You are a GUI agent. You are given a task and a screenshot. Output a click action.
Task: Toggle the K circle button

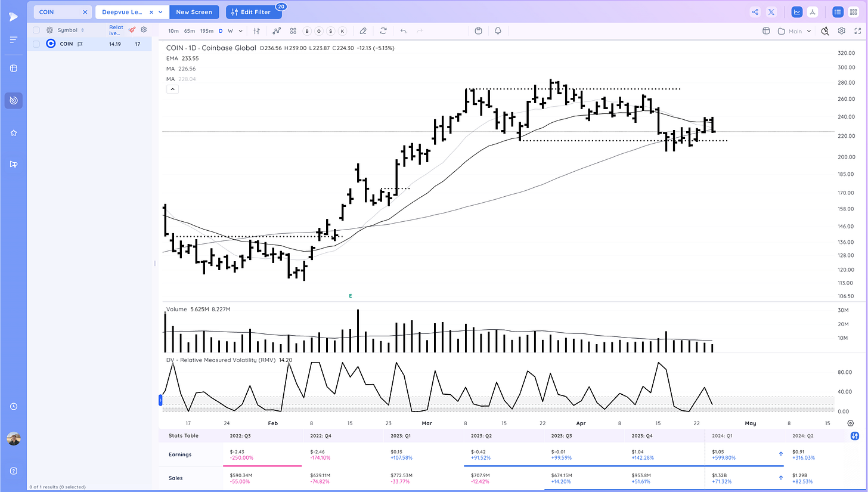point(343,31)
